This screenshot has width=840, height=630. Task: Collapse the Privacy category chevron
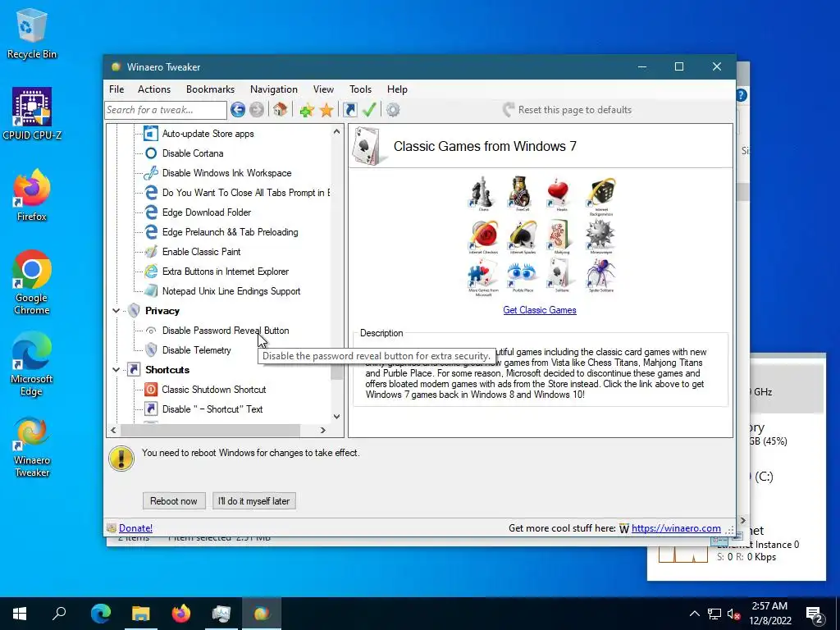116,310
